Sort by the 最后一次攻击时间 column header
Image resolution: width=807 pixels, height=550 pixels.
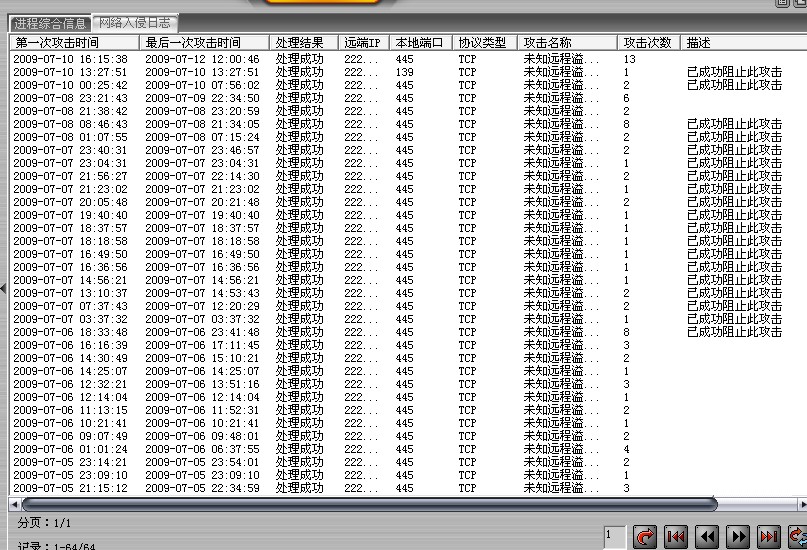205,42
